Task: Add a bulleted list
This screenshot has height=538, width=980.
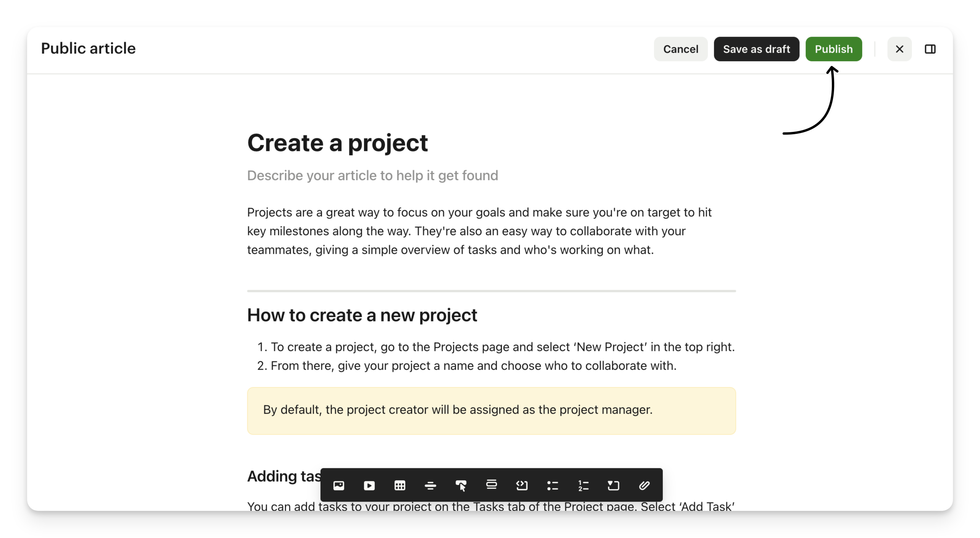Action: 552,485
